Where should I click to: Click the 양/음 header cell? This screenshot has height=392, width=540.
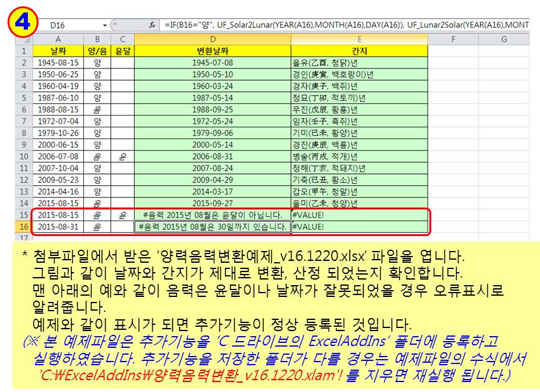pos(98,51)
